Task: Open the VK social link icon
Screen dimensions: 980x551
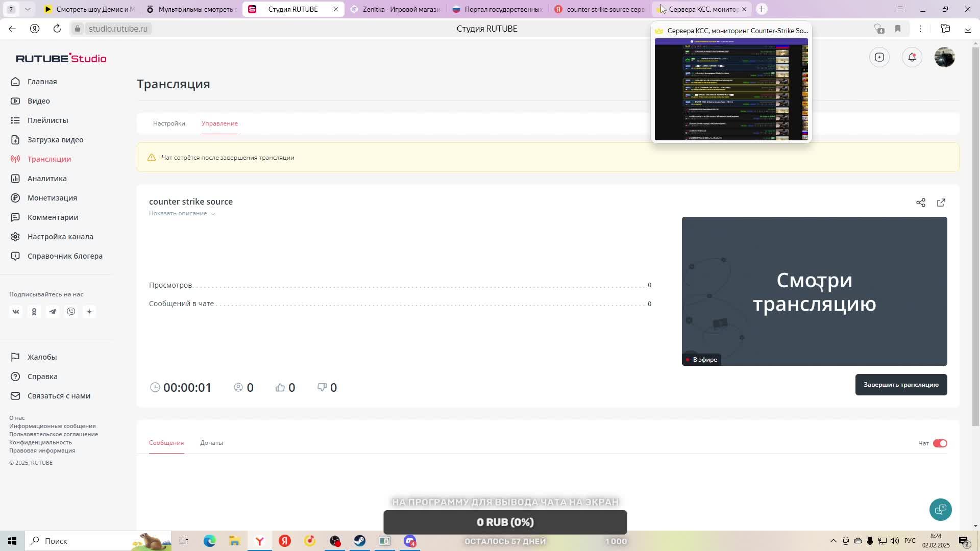Action: pos(16,312)
